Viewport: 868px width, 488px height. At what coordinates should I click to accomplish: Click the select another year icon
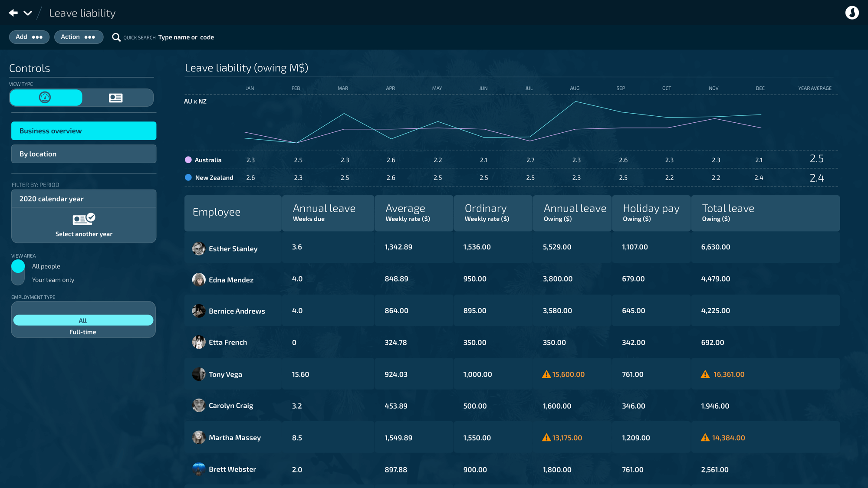84,219
